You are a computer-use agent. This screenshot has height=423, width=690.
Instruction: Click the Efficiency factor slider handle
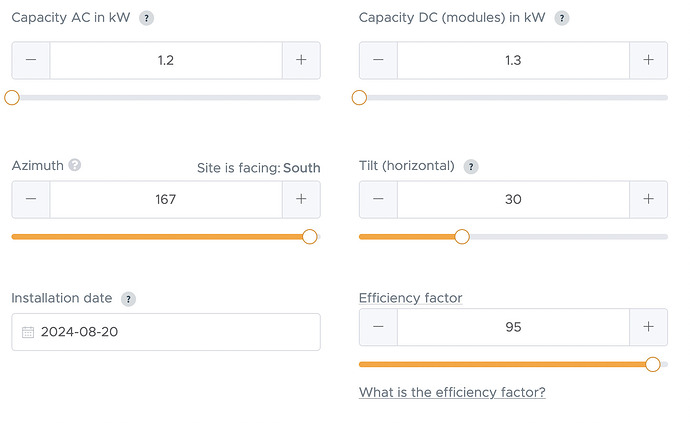coord(653,364)
